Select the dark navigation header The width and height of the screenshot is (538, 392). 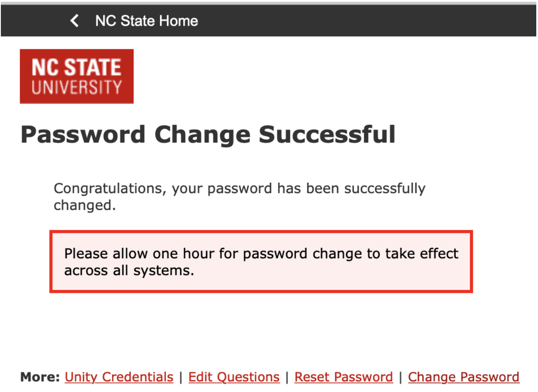pos(269,21)
